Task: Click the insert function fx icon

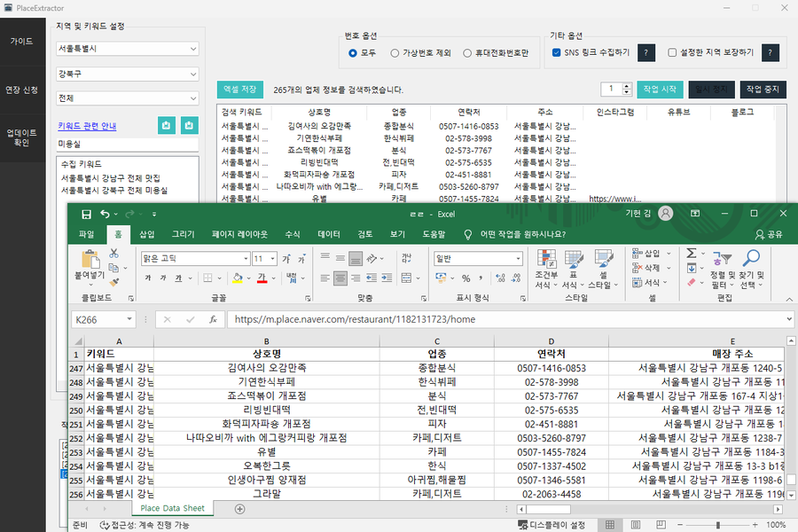Action: point(213,319)
